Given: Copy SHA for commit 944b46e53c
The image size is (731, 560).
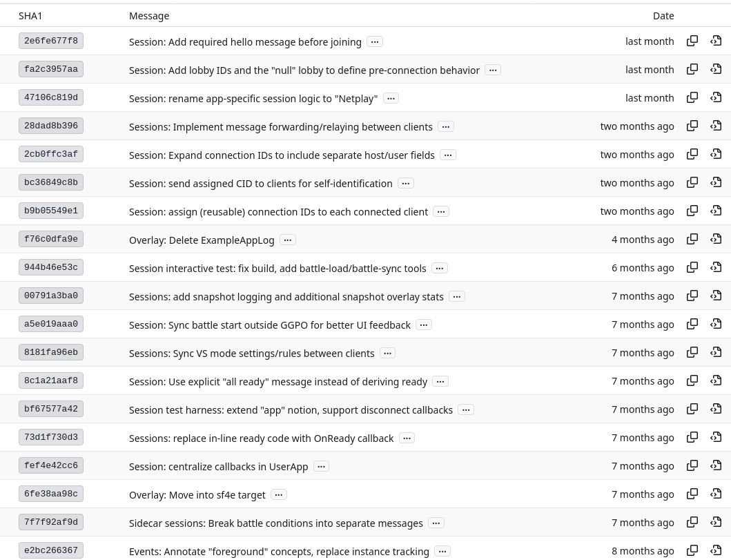Looking at the screenshot, I should [x=692, y=267].
